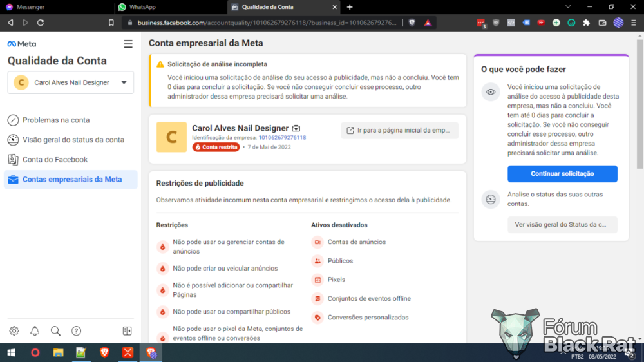
Task: Open Brave wallet icon in toolbar
Action: (x=603, y=23)
